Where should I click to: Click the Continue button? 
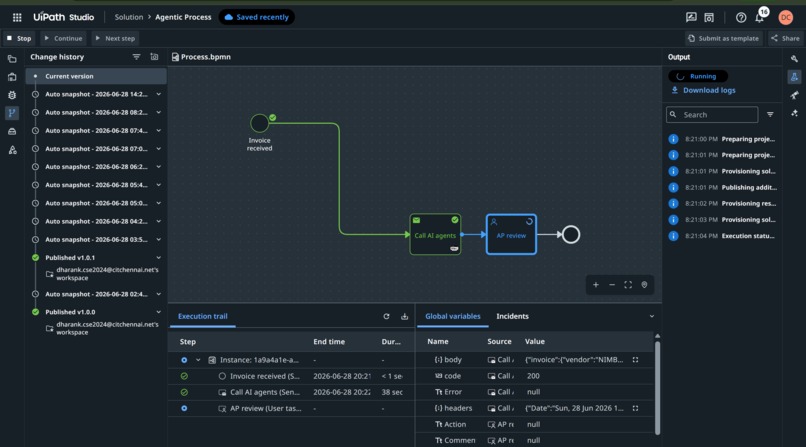(63, 39)
